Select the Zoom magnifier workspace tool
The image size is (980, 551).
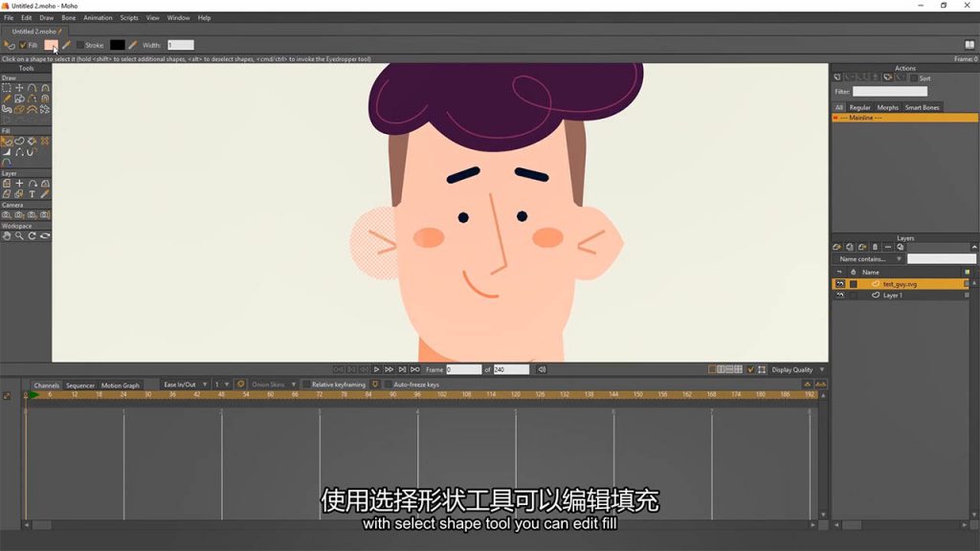click(x=19, y=235)
